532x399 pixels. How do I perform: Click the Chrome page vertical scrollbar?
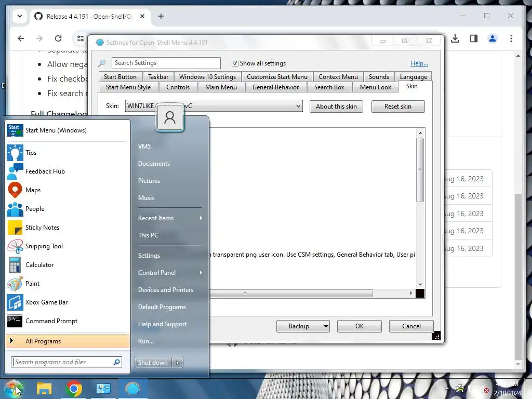518,276
